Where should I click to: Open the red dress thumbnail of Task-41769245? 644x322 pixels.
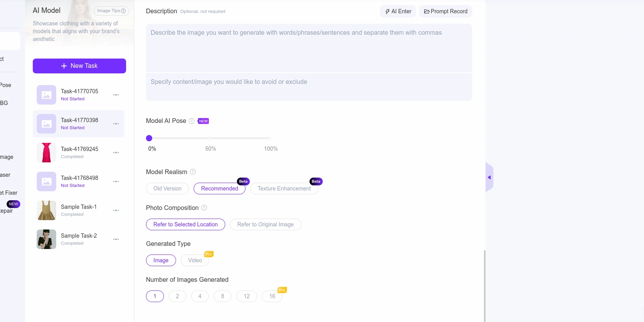[46, 153]
